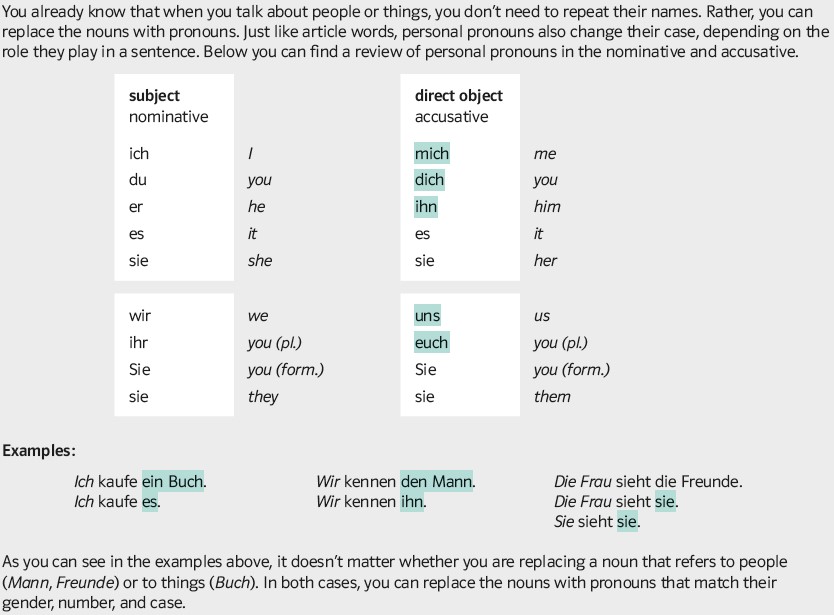Click the bold "subject" column heading
Viewport: 834px width, 615px height.
point(154,96)
